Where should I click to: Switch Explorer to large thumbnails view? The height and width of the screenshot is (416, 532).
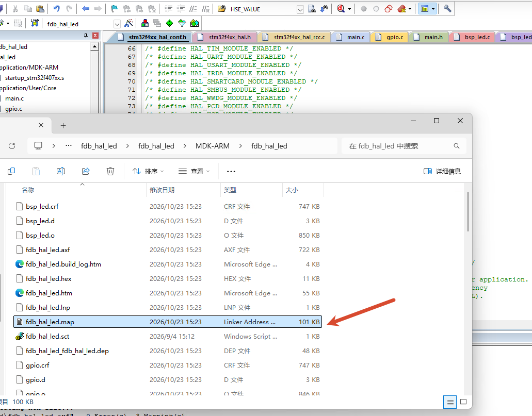pyautogui.click(x=463, y=403)
